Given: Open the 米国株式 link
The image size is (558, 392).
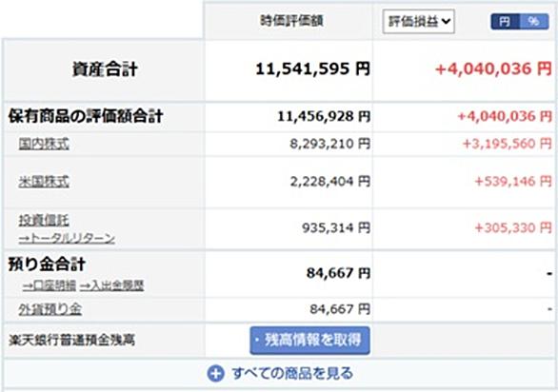Looking at the screenshot, I should tap(44, 182).
